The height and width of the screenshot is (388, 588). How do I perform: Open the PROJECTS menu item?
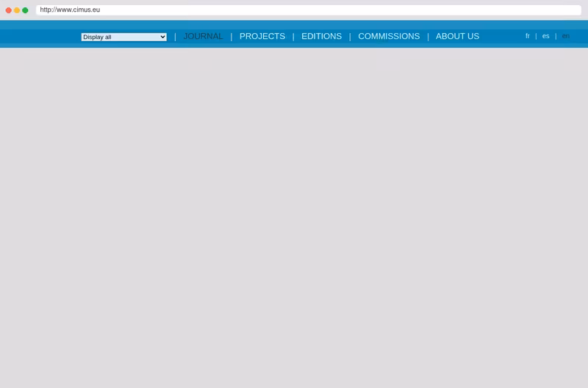click(x=262, y=36)
